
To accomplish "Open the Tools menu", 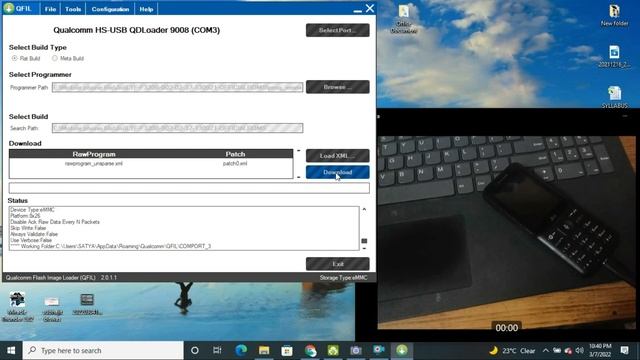I will pyautogui.click(x=73, y=9).
